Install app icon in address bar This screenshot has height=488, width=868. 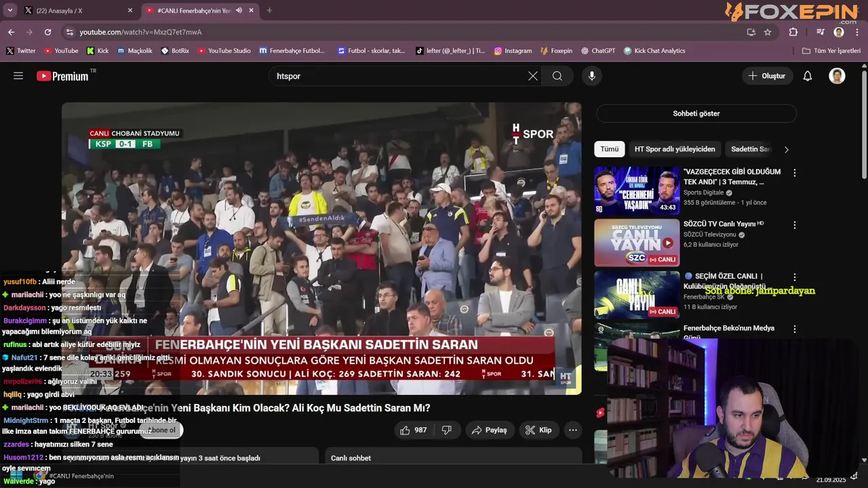[x=751, y=32]
